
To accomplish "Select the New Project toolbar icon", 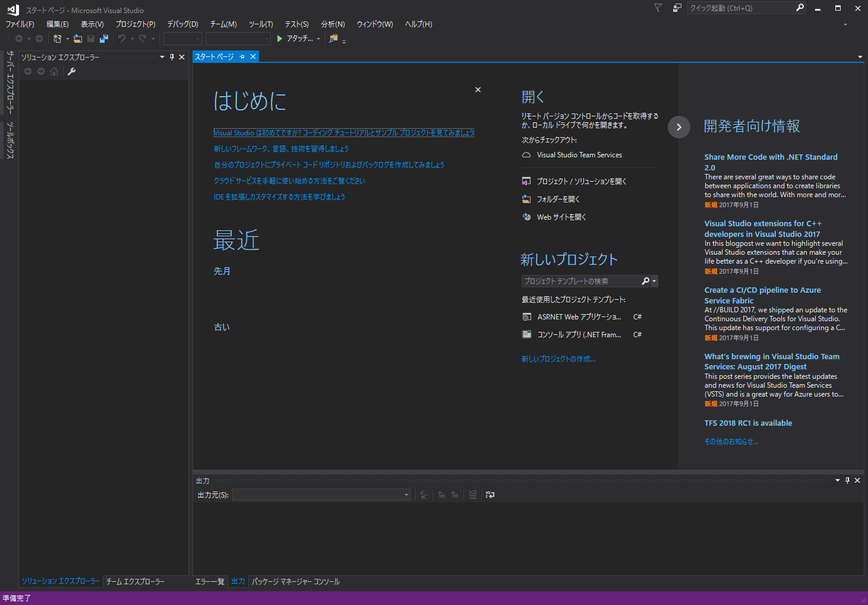I will click(x=58, y=38).
